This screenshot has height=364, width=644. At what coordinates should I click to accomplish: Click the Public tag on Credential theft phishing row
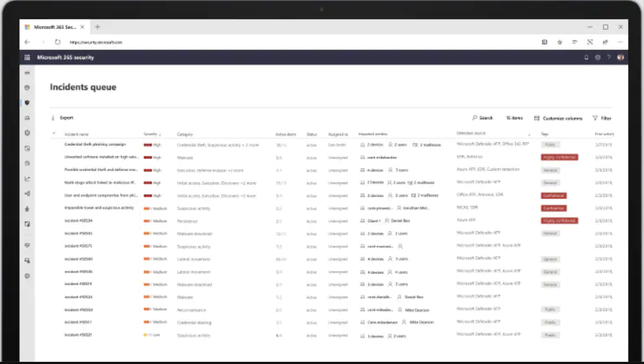click(x=550, y=145)
